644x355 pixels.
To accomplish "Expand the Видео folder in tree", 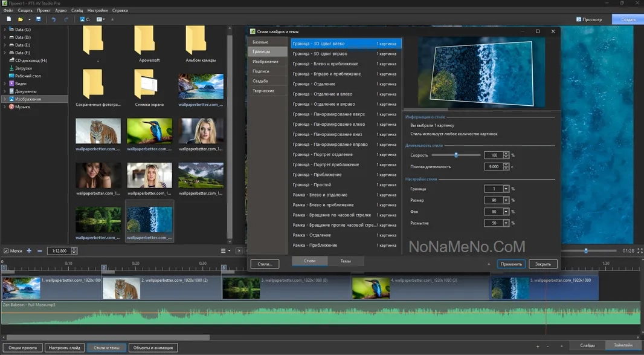I will pyautogui.click(x=5, y=83).
